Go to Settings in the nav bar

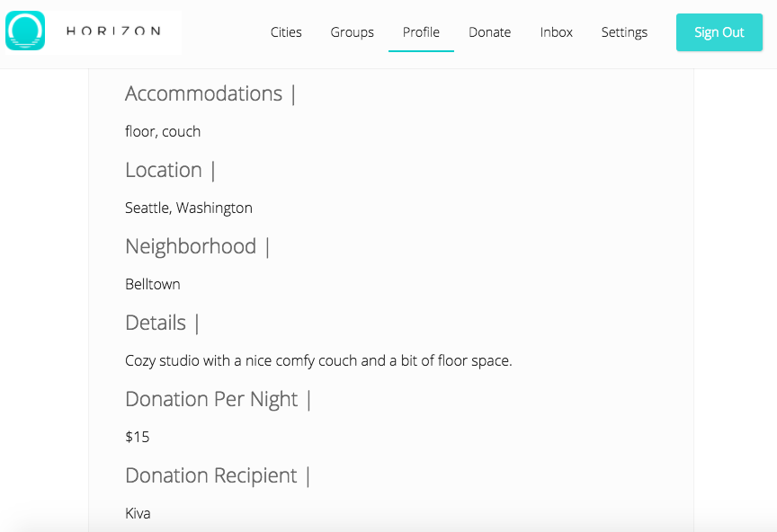[624, 32]
